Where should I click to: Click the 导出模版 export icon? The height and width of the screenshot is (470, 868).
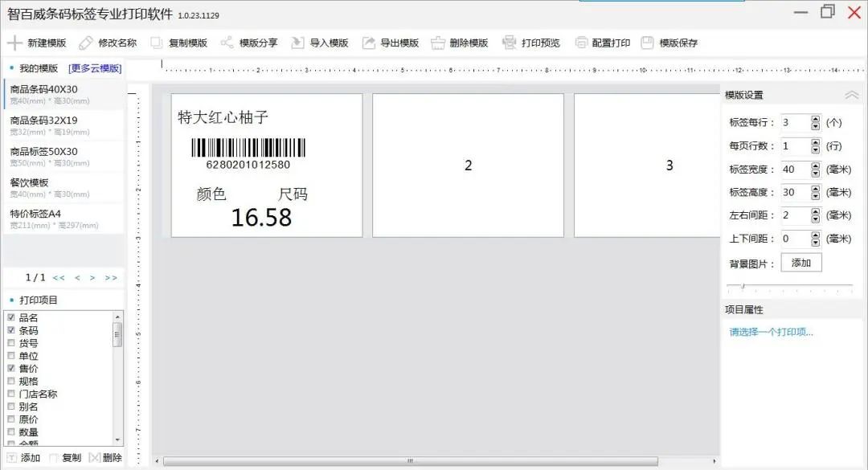point(368,43)
